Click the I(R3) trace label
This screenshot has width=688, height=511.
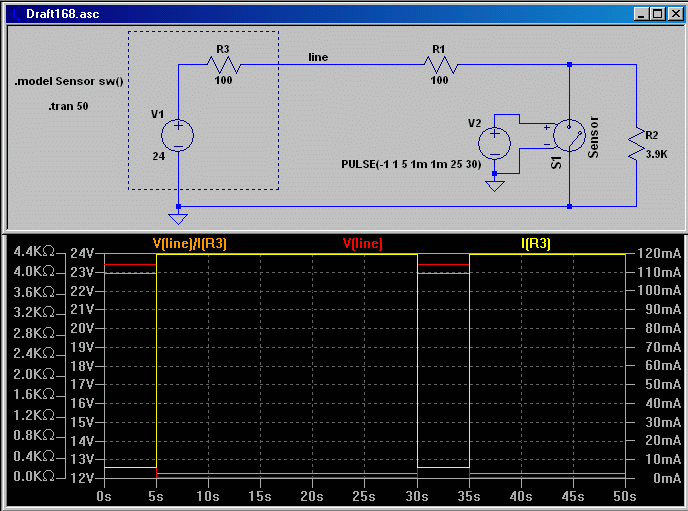tap(536, 243)
